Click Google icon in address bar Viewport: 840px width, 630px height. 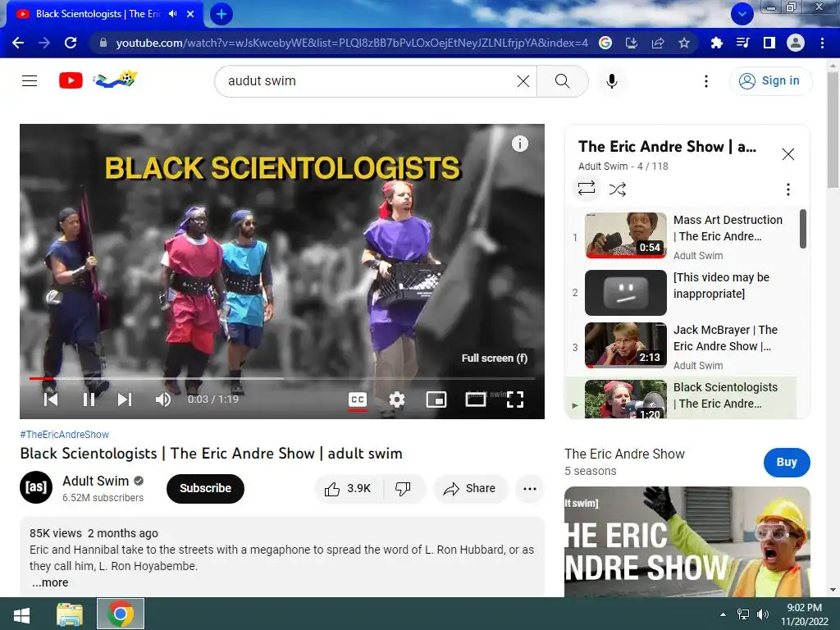(x=605, y=43)
